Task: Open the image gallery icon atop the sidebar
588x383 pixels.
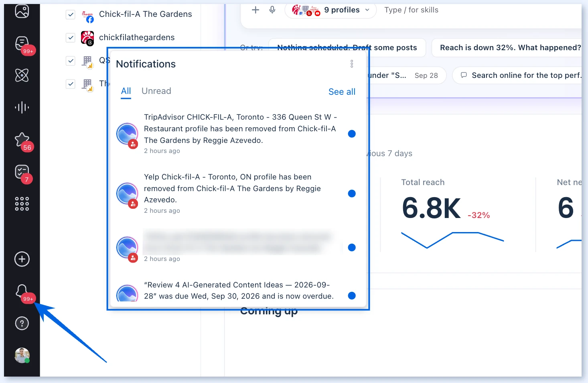Action: pos(22,11)
